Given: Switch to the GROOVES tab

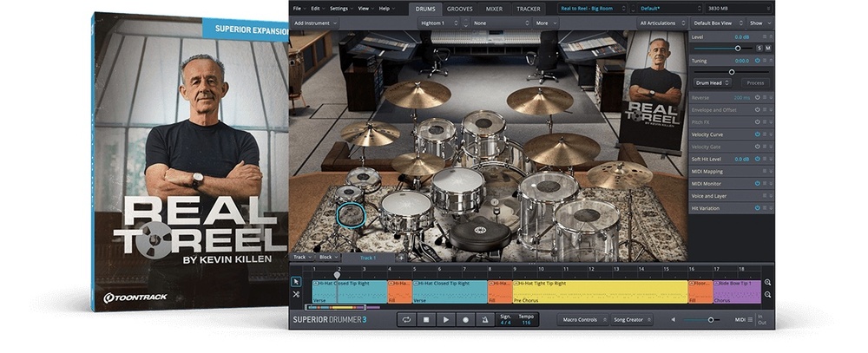Looking at the screenshot, I should 460,9.
